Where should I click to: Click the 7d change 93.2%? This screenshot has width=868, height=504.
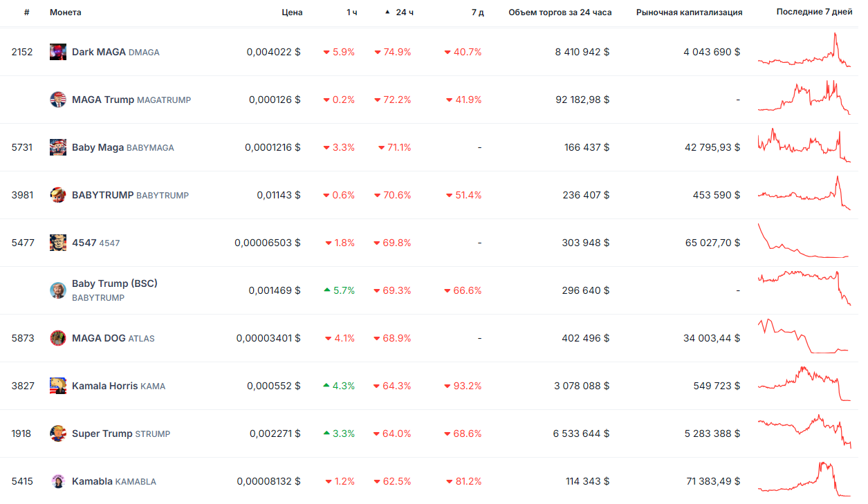pyautogui.click(x=463, y=386)
